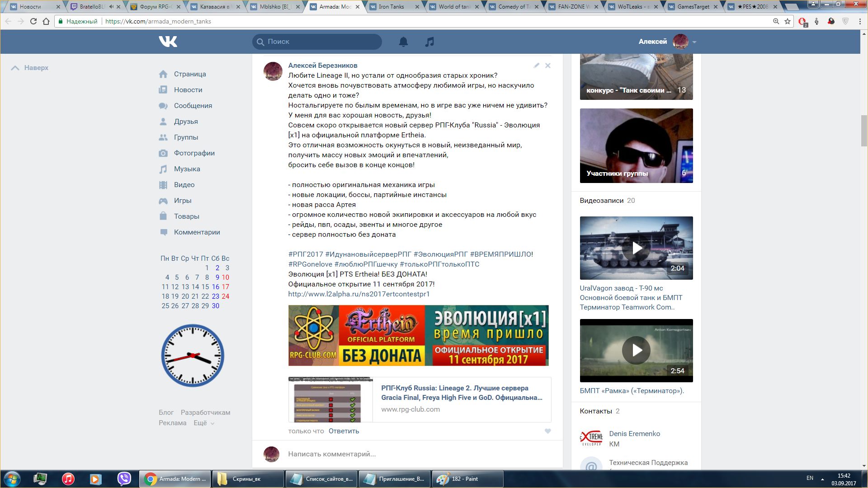Open Участники группы photo album
The width and height of the screenshot is (868, 488).
click(636, 145)
